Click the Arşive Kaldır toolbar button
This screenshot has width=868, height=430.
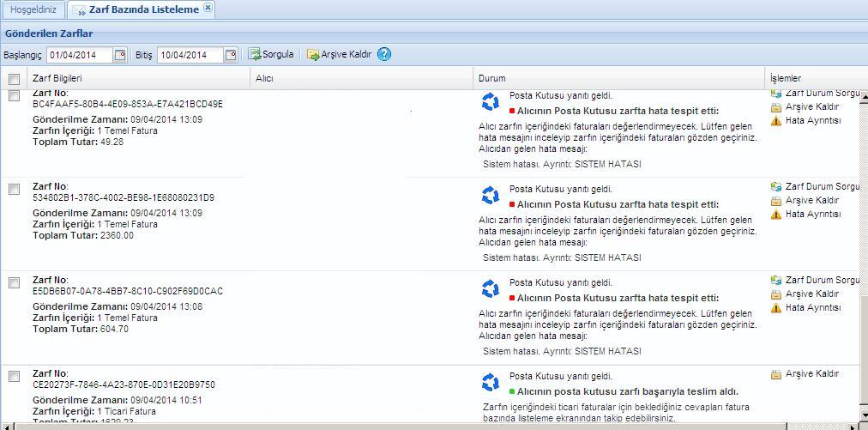pyautogui.click(x=340, y=54)
